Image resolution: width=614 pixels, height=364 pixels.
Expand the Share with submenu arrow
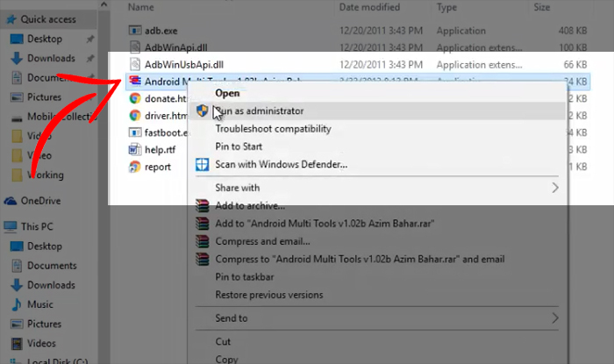pyautogui.click(x=555, y=188)
